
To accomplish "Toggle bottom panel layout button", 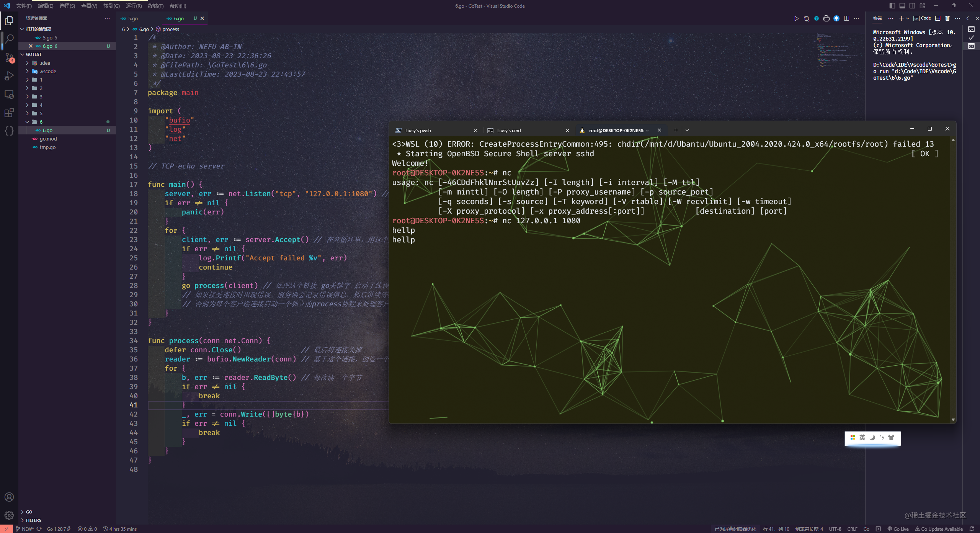I will pos(902,6).
